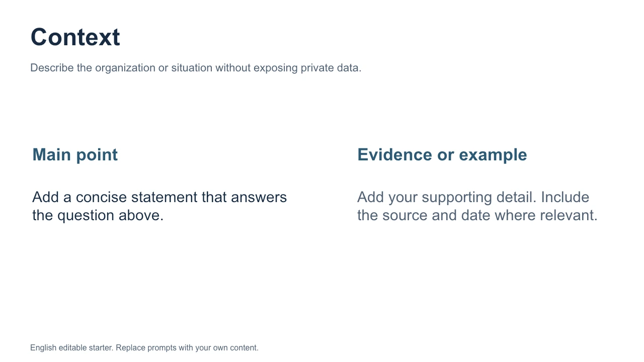Click the "Add your supporting detail" placeholder

point(477,206)
